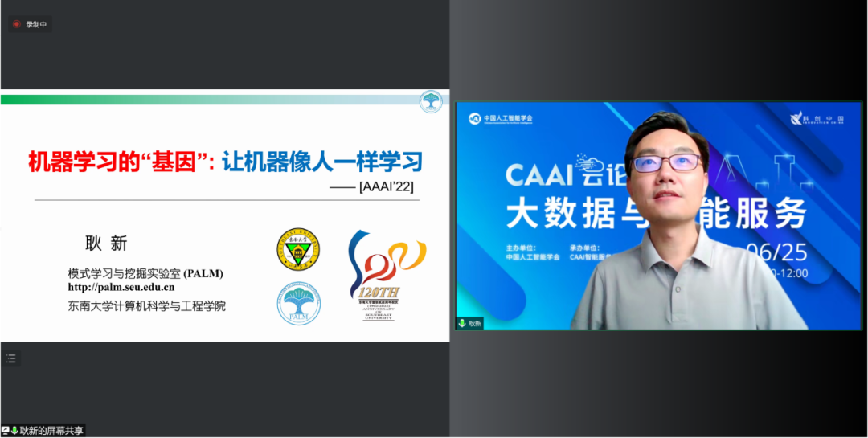Viewport: 868px width, 438px height.
Task: Click the 录制中 recording status label
Action: coord(36,25)
